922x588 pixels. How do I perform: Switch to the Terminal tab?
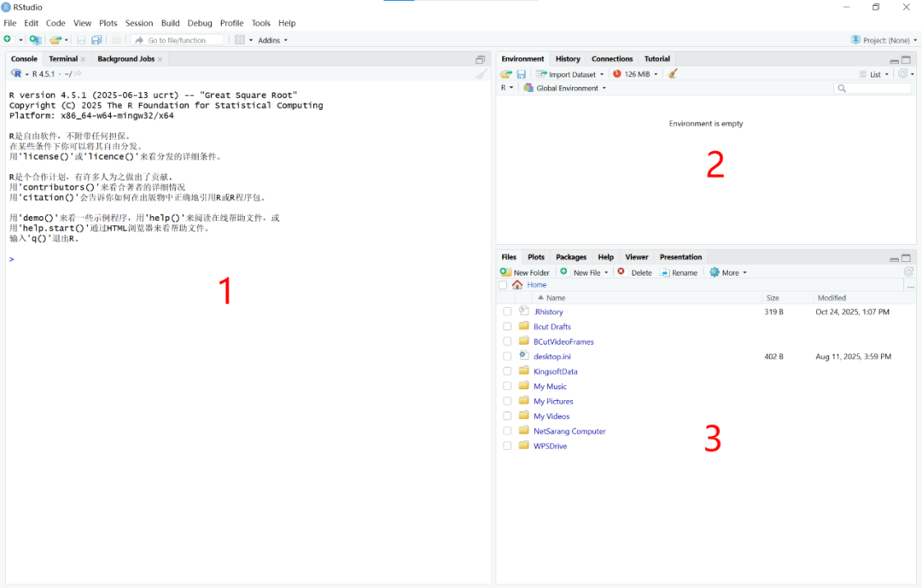coord(61,58)
